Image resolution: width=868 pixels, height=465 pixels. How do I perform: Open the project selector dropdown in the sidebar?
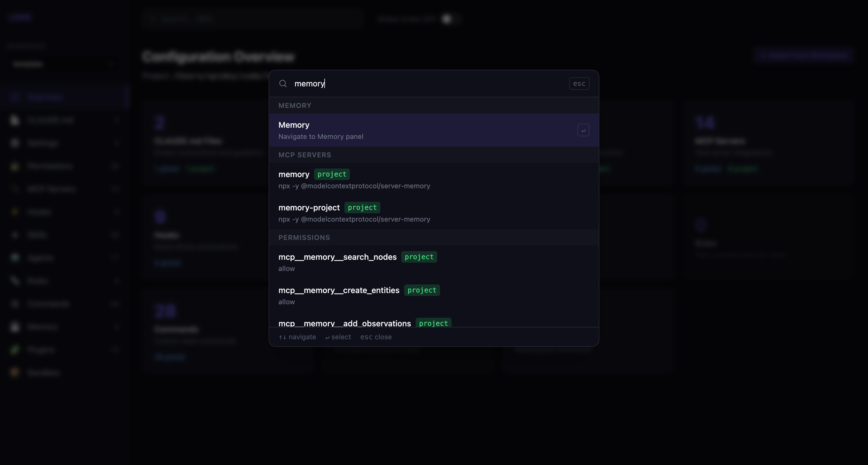point(64,64)
